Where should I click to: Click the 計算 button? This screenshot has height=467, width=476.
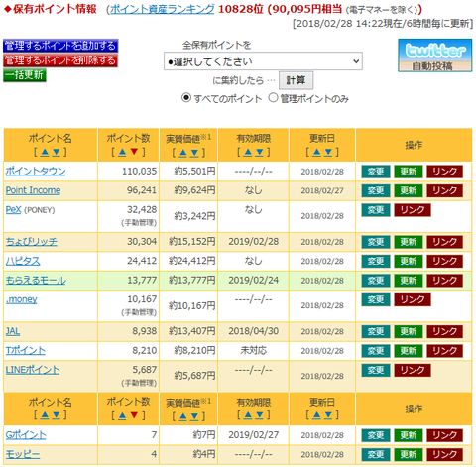coord(296,80)
